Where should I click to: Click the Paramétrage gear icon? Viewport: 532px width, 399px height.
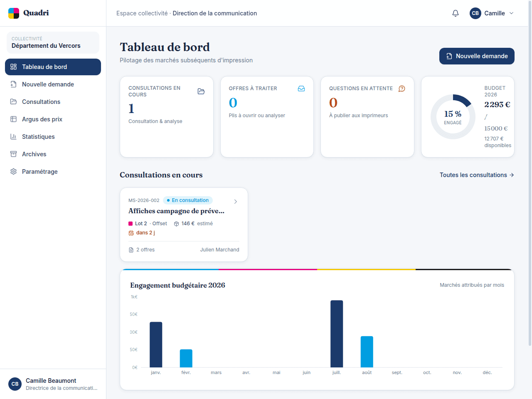tap(14, 172)
